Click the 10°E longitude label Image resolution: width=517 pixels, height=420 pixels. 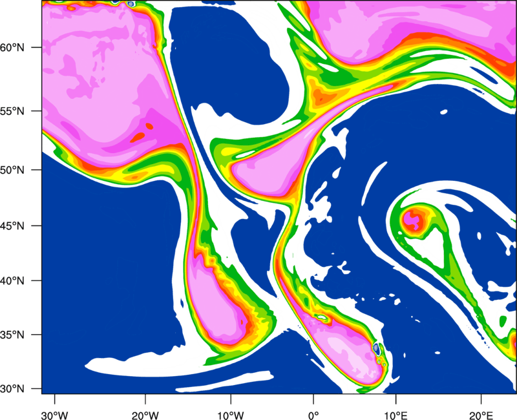point(396,415)
